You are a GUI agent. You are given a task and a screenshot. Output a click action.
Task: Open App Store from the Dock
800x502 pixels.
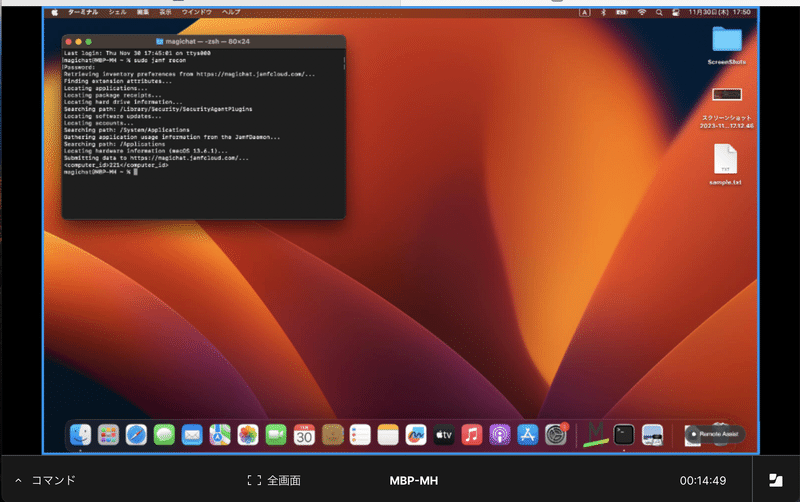point(528,435)
